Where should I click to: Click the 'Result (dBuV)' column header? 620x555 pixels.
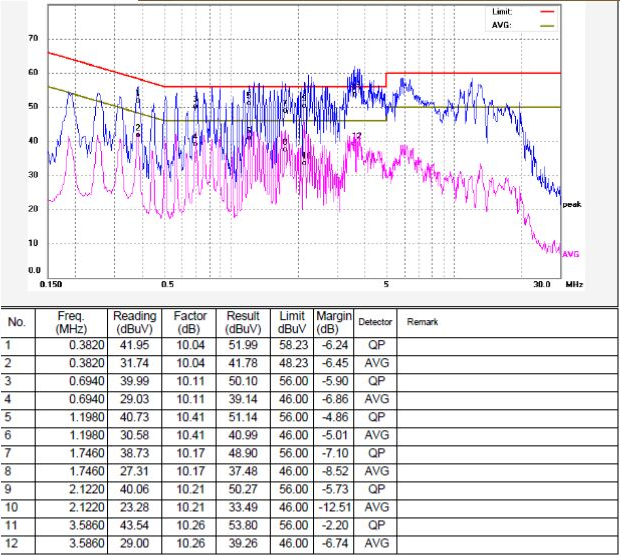(243, 323)
